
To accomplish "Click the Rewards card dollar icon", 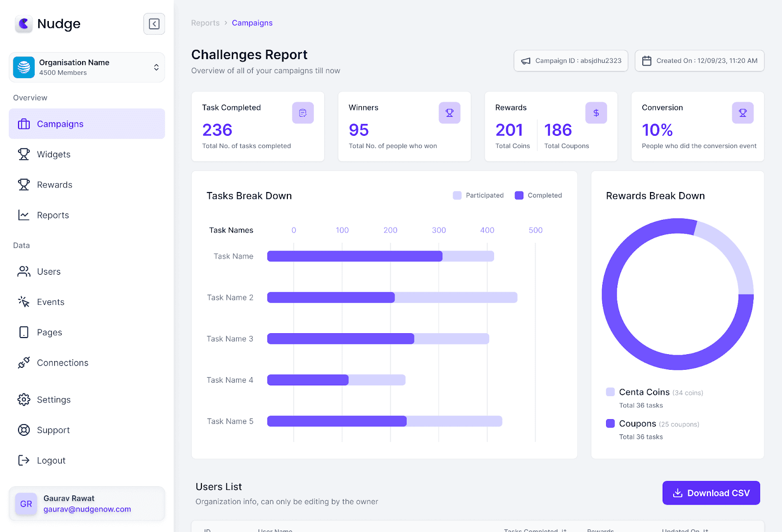I will point(596,113).
